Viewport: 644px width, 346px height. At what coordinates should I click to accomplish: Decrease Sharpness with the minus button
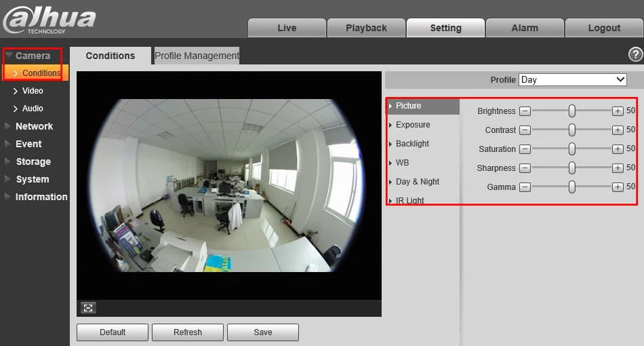point(525,168)
